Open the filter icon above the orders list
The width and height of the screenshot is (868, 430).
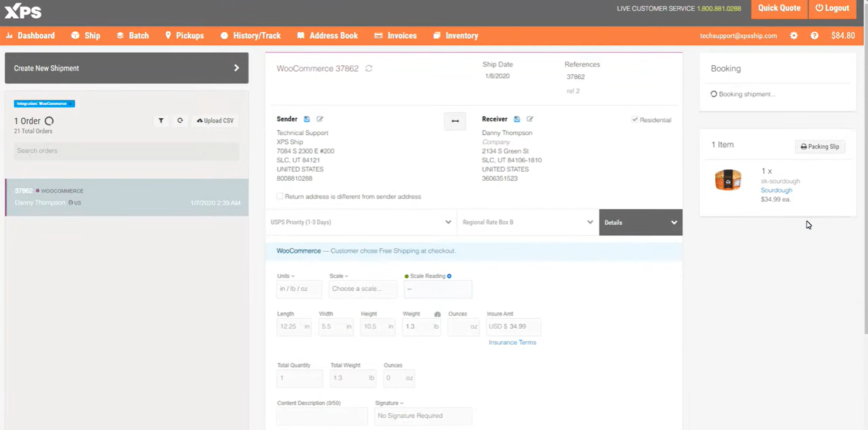pyautogui.click(x=161, y=121)
